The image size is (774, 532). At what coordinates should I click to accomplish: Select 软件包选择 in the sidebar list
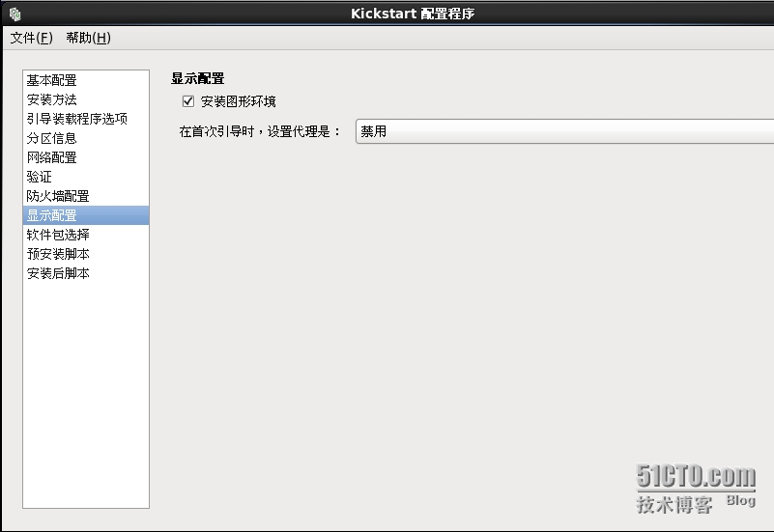tap(86, 235)
